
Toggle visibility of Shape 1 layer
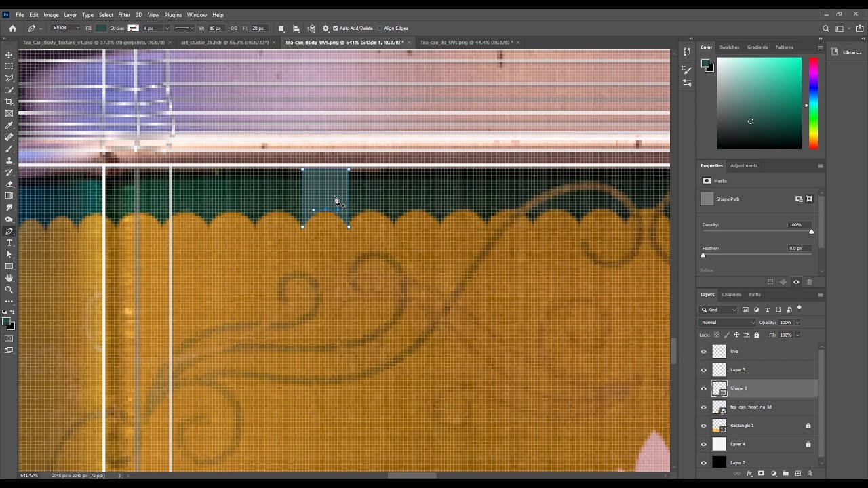point(703,388)
